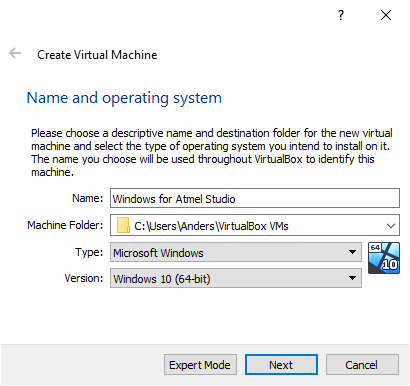Image resolution: width=410 pixels, height=386 pixels.
Task: Open the Type dropdown showing Microsoft Windows
Action: pos(236,252)
